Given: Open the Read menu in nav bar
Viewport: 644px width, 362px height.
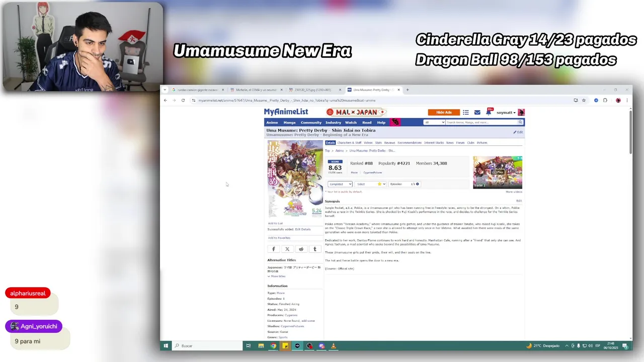Looking at the screenshot, I should click(367, 123).
